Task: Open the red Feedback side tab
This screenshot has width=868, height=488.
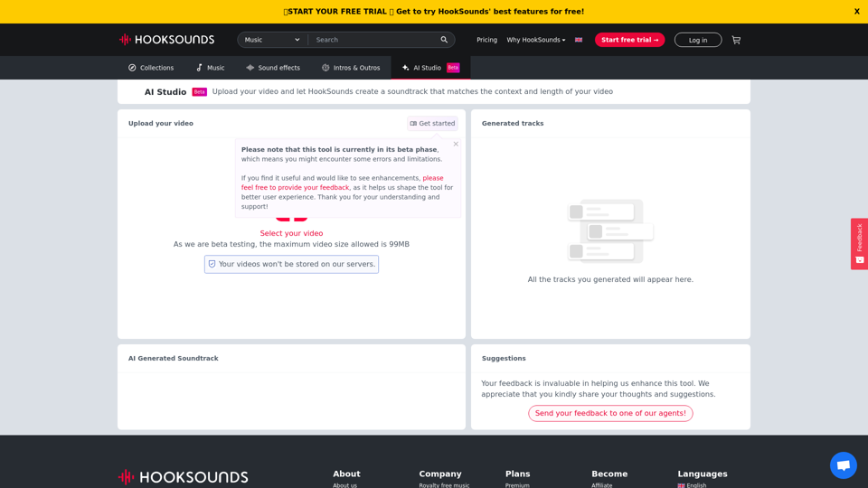Action: pos(859,243)
